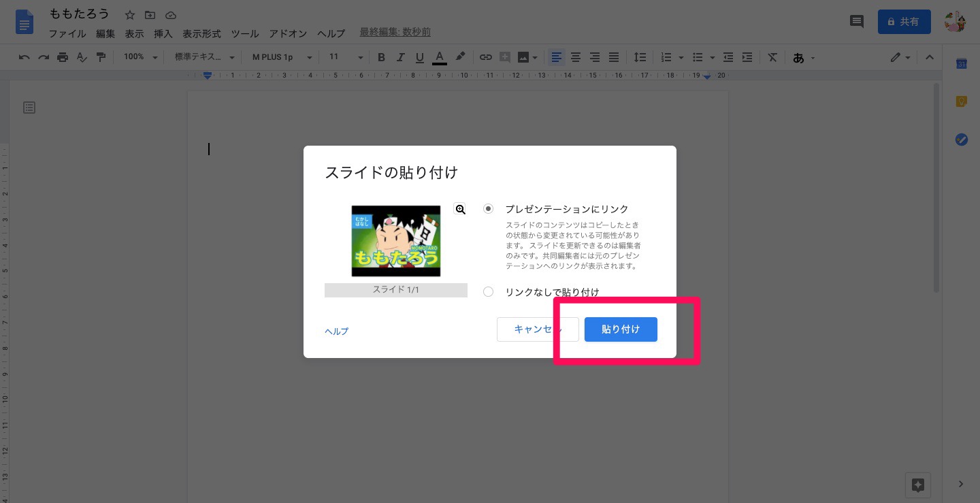Click the 貼り付け button
Viewport: 980px width, 503px height.
click(x=621, y=329)
